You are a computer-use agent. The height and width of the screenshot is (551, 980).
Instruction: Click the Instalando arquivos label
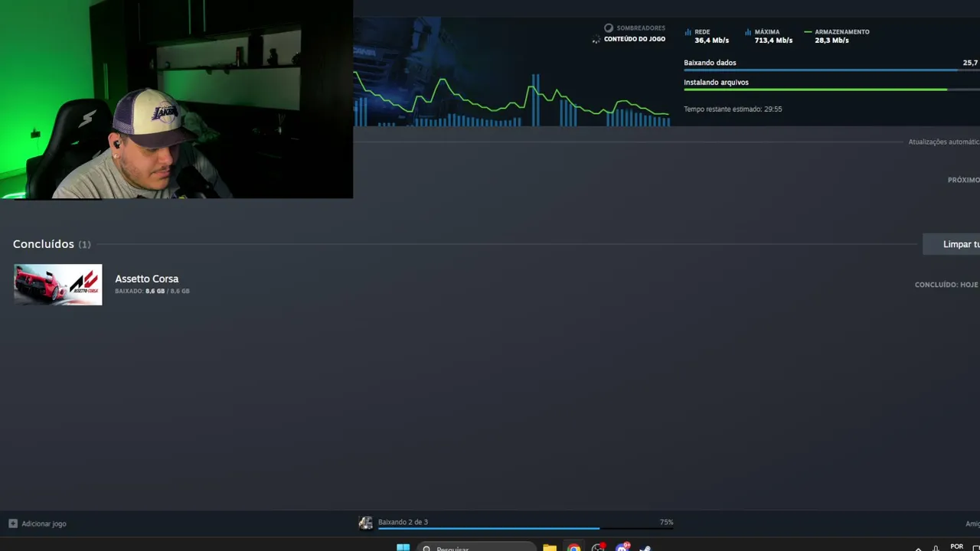[716, 82]
